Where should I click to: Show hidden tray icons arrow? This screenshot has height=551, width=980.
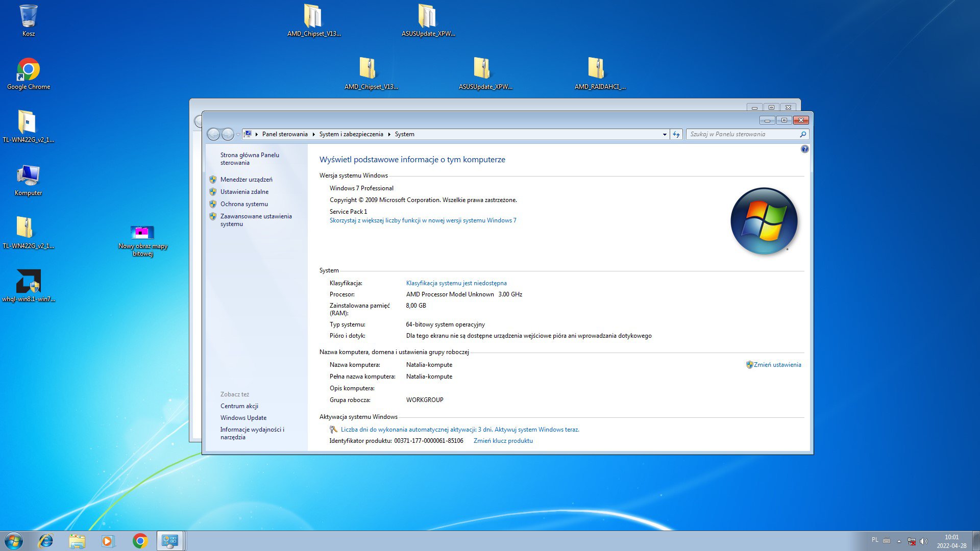(899, 541)
